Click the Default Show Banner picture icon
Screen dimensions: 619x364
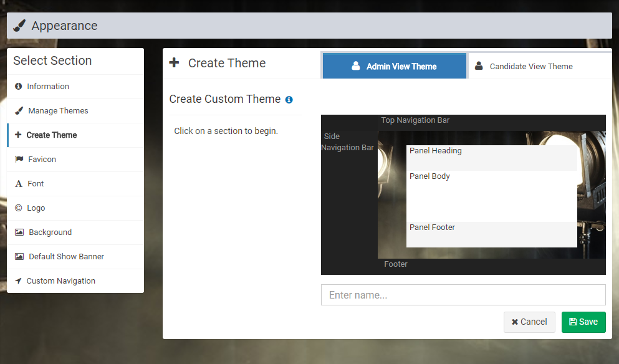[x=19, y=257]
